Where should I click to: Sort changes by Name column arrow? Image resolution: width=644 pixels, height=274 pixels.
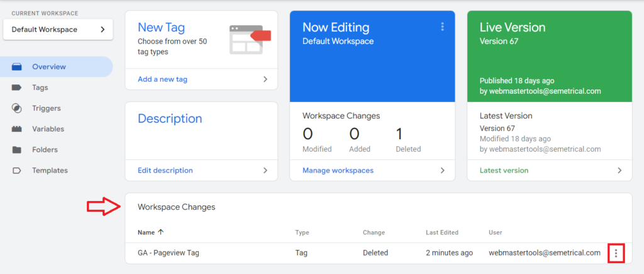pyautogui.click(x=161, y=232)
